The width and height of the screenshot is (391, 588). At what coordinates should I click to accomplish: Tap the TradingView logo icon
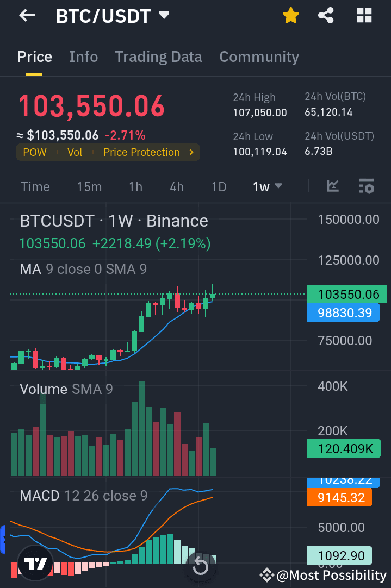coord(35,563)
